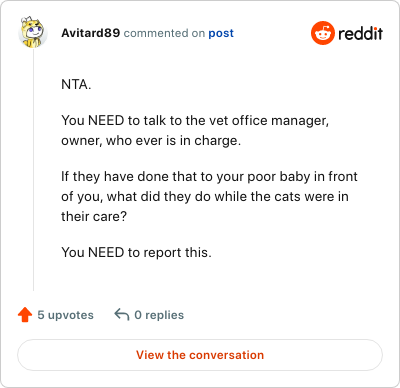This screenshot has width=400, height=388.
Task: Click the reddit wordmark text
Action: point(360,33)
